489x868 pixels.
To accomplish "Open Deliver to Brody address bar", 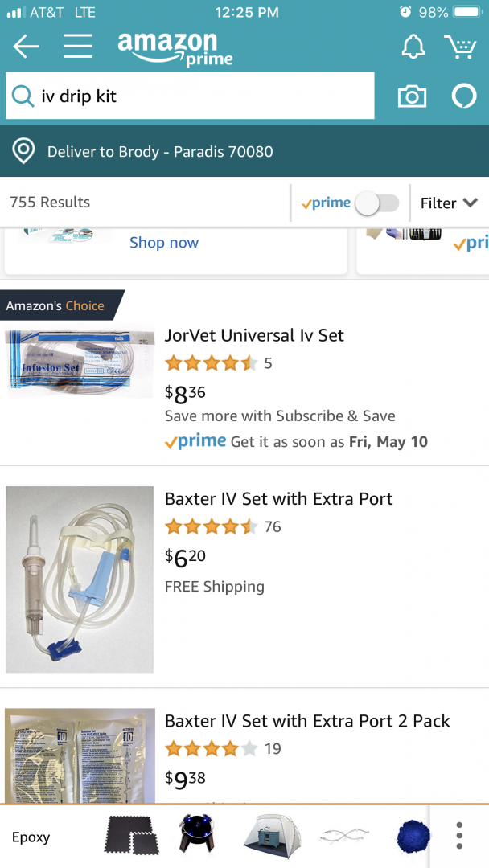I will click(160, 151).
